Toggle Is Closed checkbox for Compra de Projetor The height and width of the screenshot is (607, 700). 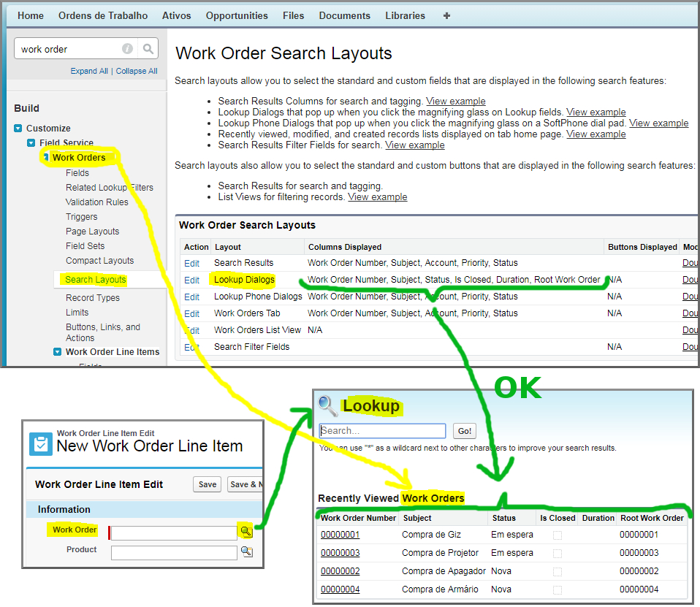[x=558, y=553]
